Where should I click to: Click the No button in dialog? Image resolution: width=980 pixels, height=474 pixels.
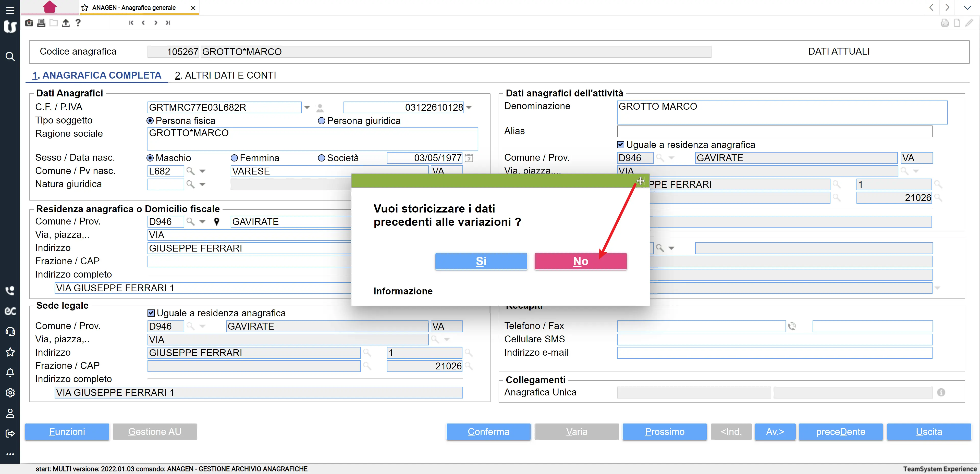click(x=580, y=261)
